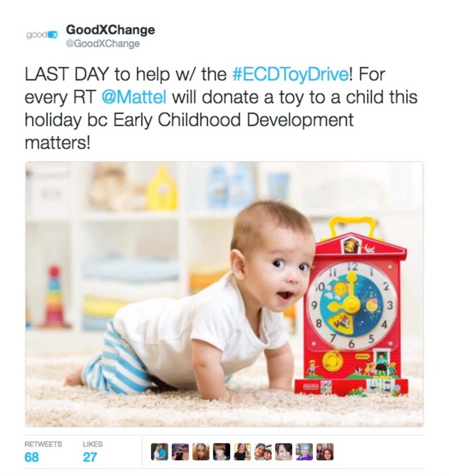This screenshot has height=476, width=449.
Task: Open avatar of woman in black shirt
Action: click(242, 452)
